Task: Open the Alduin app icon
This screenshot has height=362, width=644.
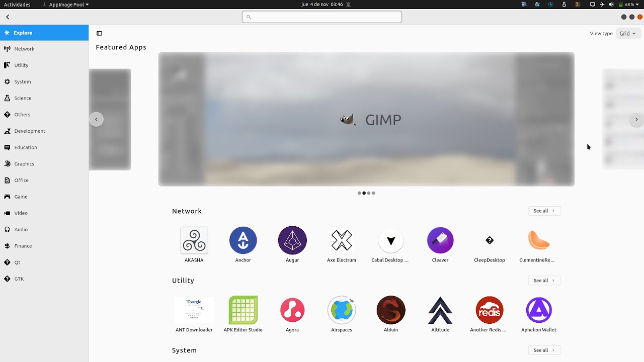Action: pos(391,310)
